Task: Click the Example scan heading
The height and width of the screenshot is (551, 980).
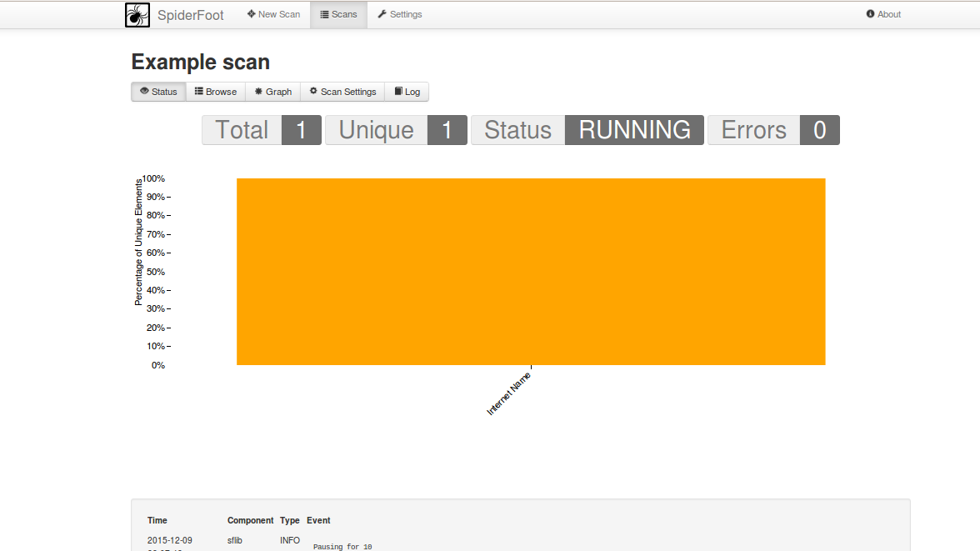Action: [201, 62]
